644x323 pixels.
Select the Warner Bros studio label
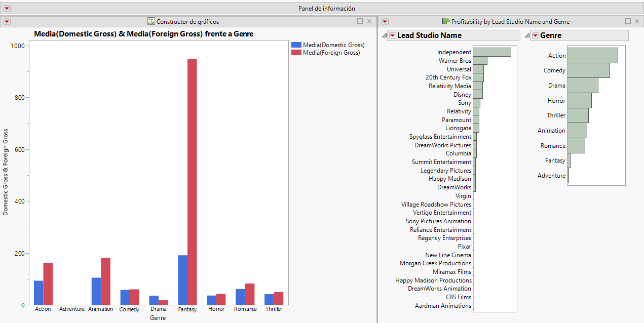(x=453, y=60)
